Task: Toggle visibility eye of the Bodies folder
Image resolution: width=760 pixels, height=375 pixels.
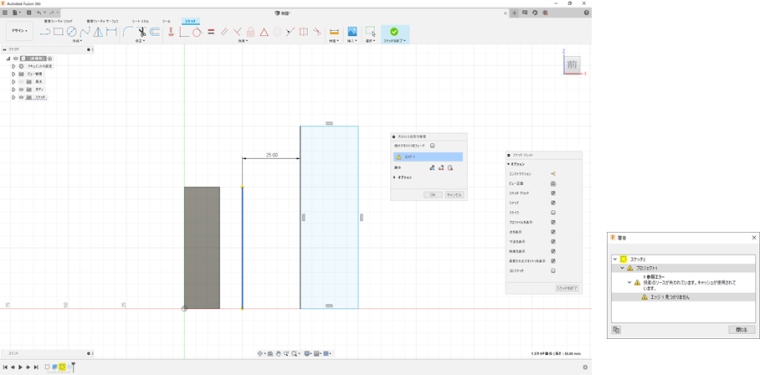Action: click(21, 90)
